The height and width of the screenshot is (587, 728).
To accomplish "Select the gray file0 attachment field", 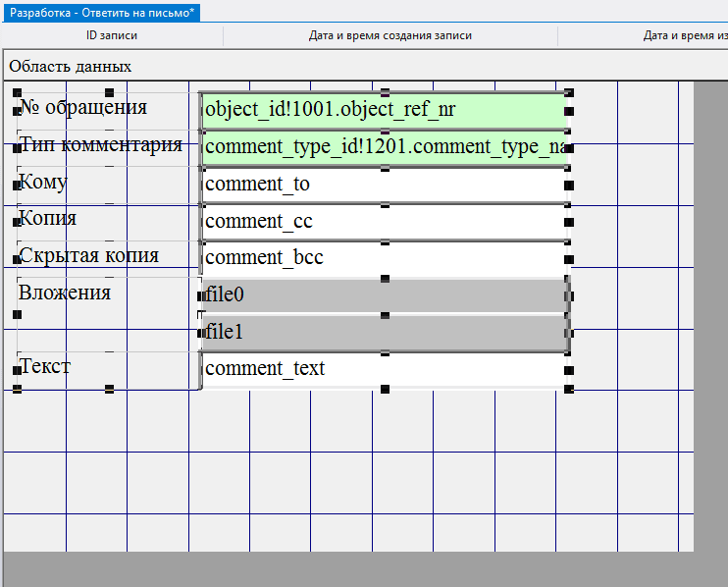I will point(383,294).
